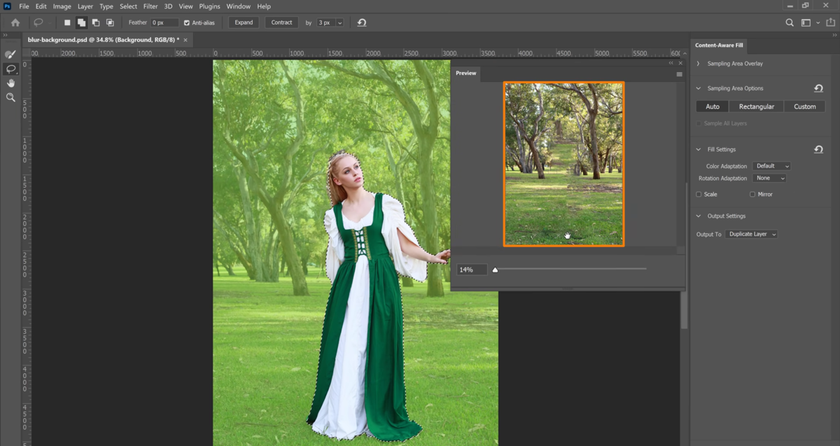Open the Output To dropdown

[x=751, y=235]
